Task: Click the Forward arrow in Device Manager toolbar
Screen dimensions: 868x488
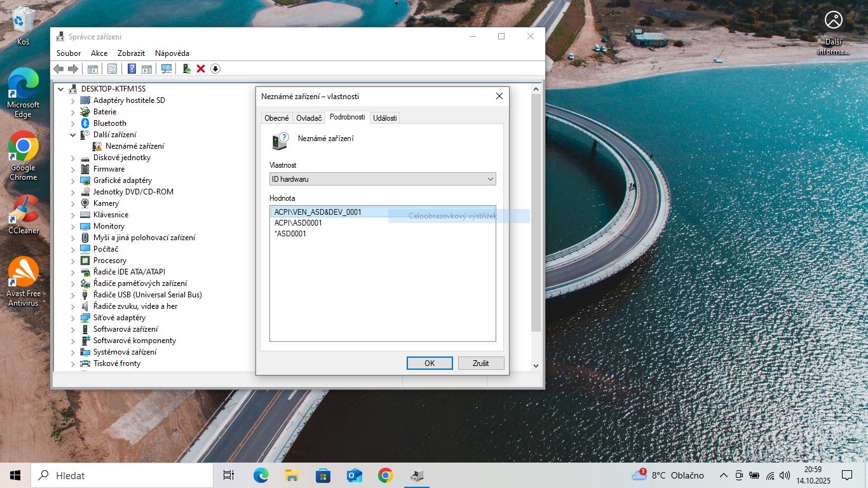Action: [73, 69]
